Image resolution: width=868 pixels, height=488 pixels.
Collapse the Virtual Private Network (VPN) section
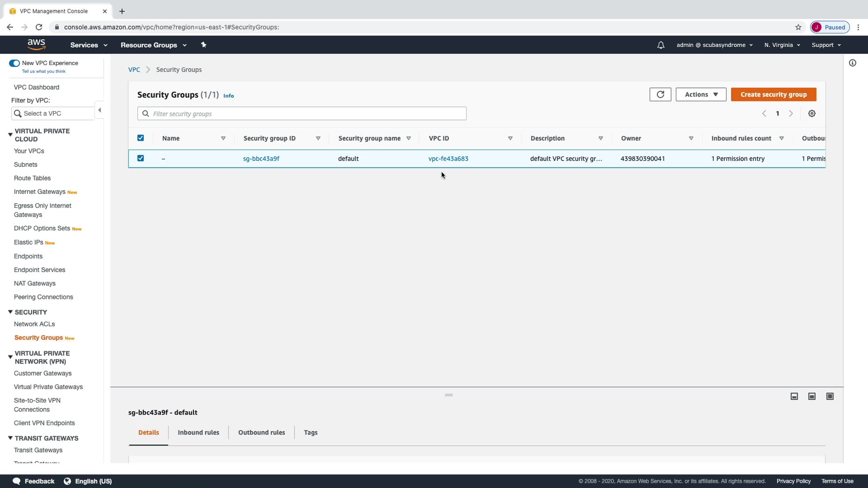tap(10, 357)
